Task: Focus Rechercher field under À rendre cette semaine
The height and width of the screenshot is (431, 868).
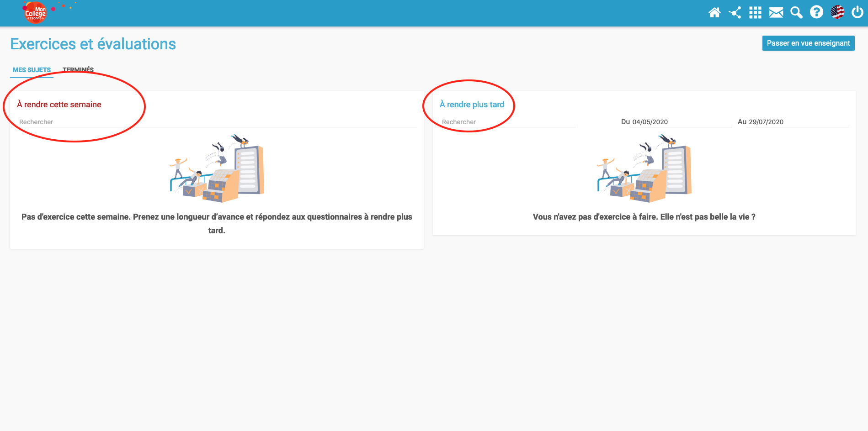Action: tap(217, 122)
